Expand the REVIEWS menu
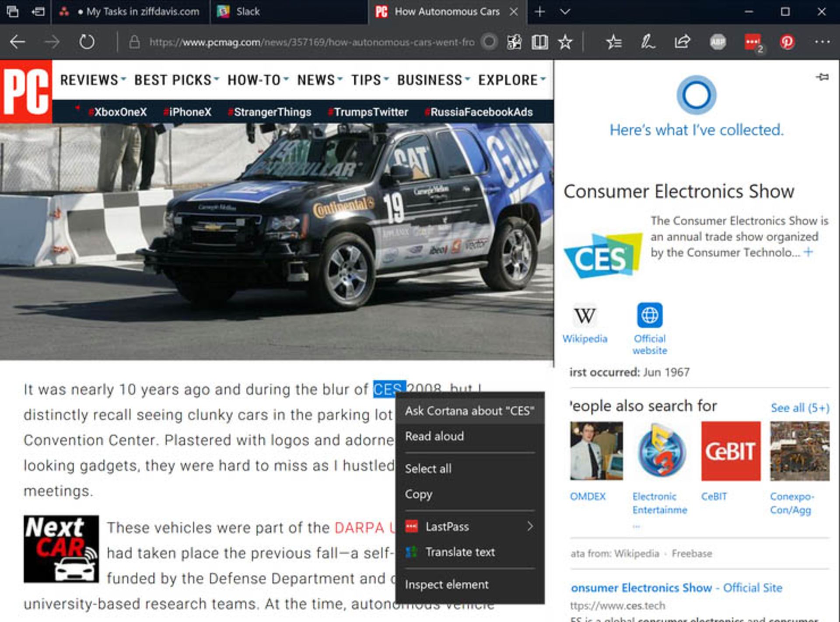This screenshot has height=622, width=840. click(93, 80)
